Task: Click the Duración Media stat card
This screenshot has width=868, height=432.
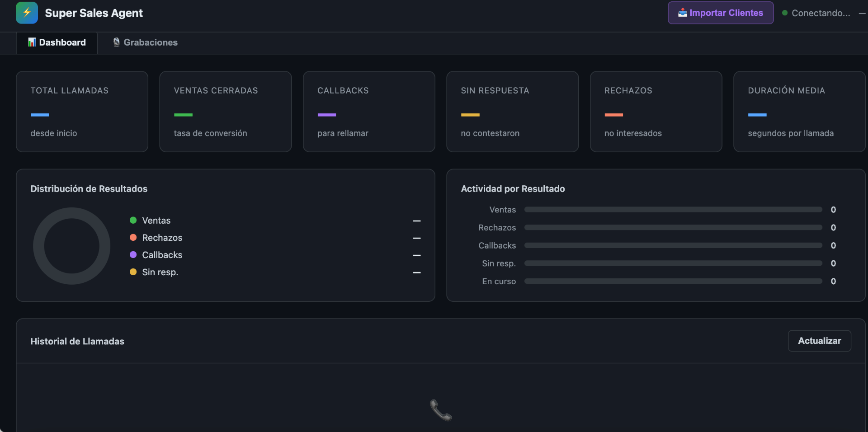Action: (799, 112)
